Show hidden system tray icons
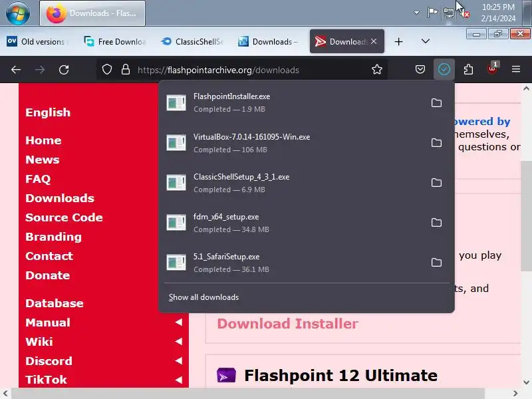Image resolution: width=532 pixels, height=399 pixels. pyautogui.click(x=416, y=13)
